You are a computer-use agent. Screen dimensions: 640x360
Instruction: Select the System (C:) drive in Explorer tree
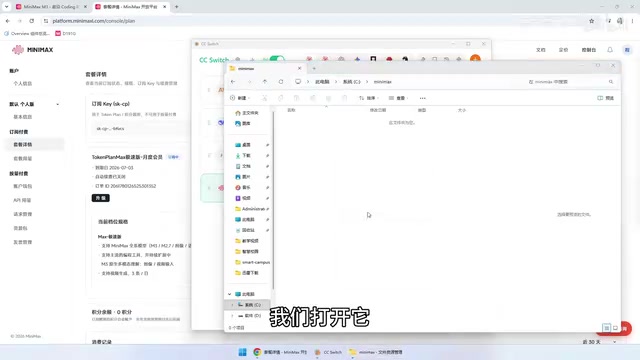point(249,305)
